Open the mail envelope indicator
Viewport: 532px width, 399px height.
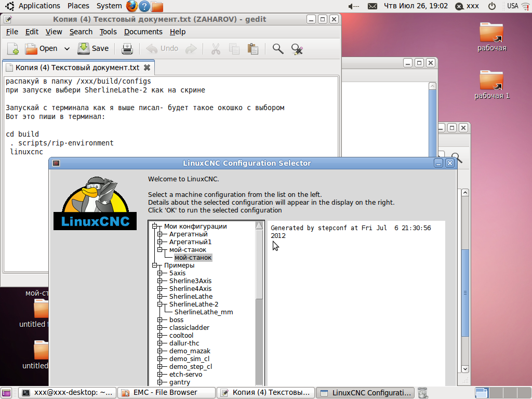372,6
